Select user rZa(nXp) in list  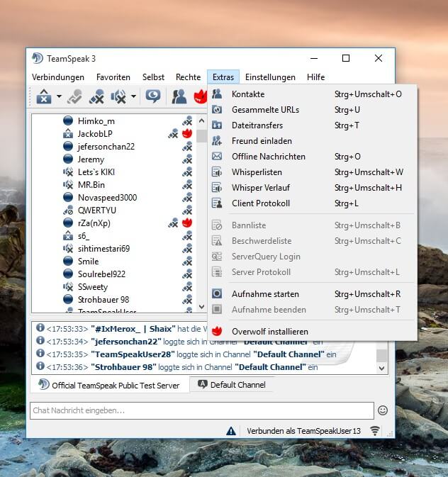coord(94,223)
